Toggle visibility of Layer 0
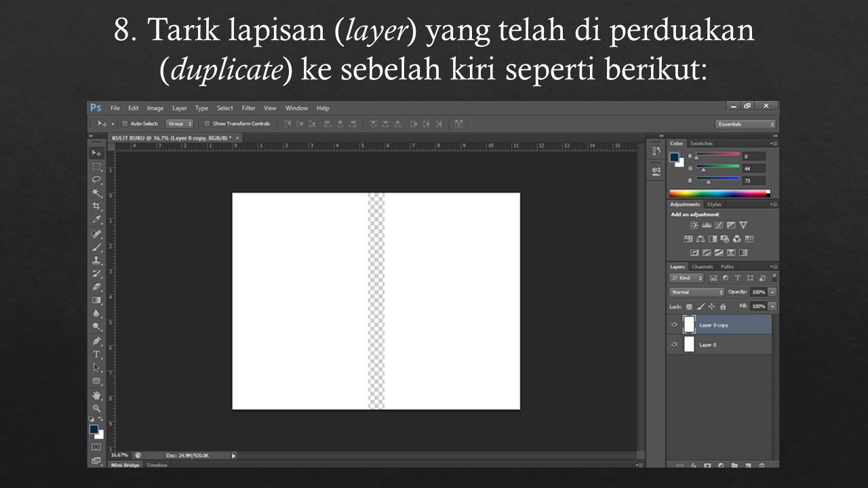 [674, 344]
